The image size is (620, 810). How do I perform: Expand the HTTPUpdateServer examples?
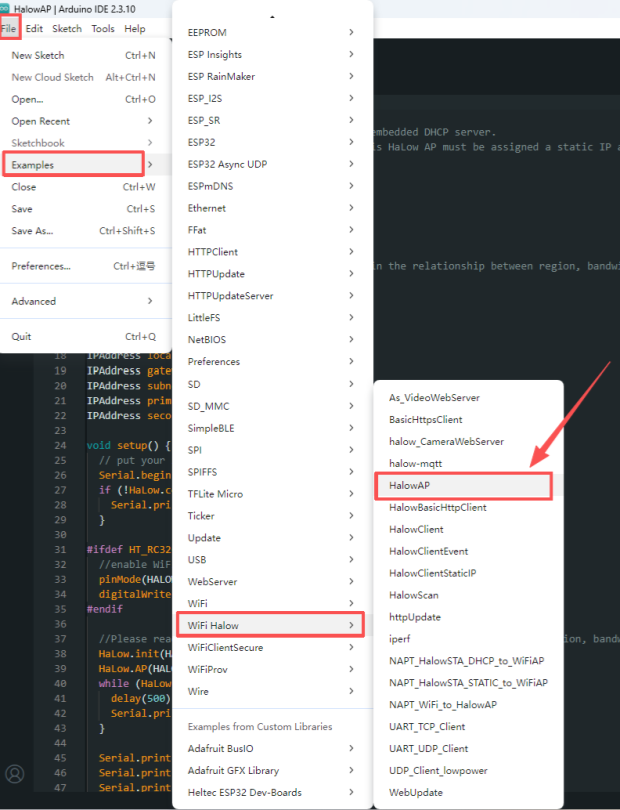click(272, 295)
